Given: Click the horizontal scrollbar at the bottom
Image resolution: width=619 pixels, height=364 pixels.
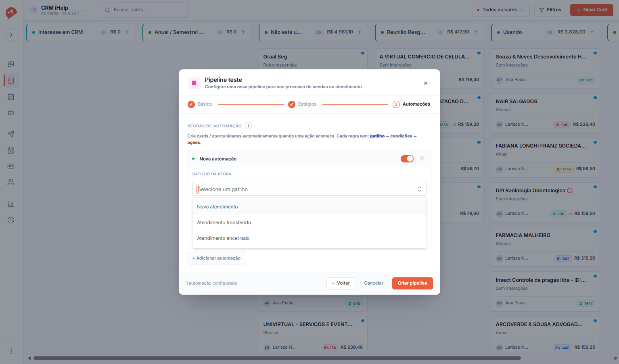Looking at the screenshot, I should point(277,358).
